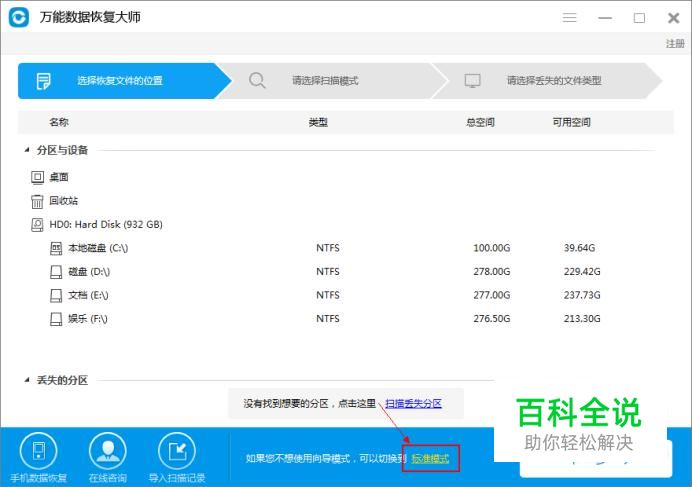This screenshot has height=487, width=692.
Task: Select 本地磁盘 (C:\) partition
Action: (x=98, y=248)
